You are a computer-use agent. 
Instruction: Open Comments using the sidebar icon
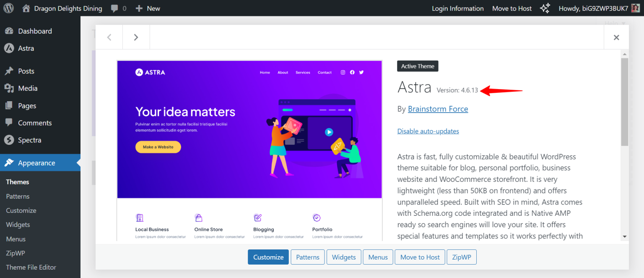[x=9, y=123]
